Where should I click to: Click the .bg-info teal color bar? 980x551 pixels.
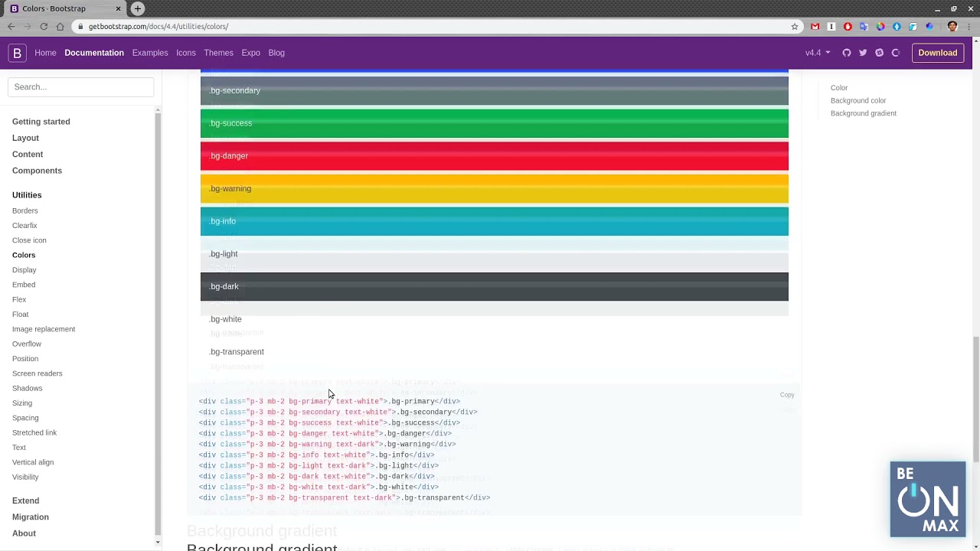tap(494, 221)
